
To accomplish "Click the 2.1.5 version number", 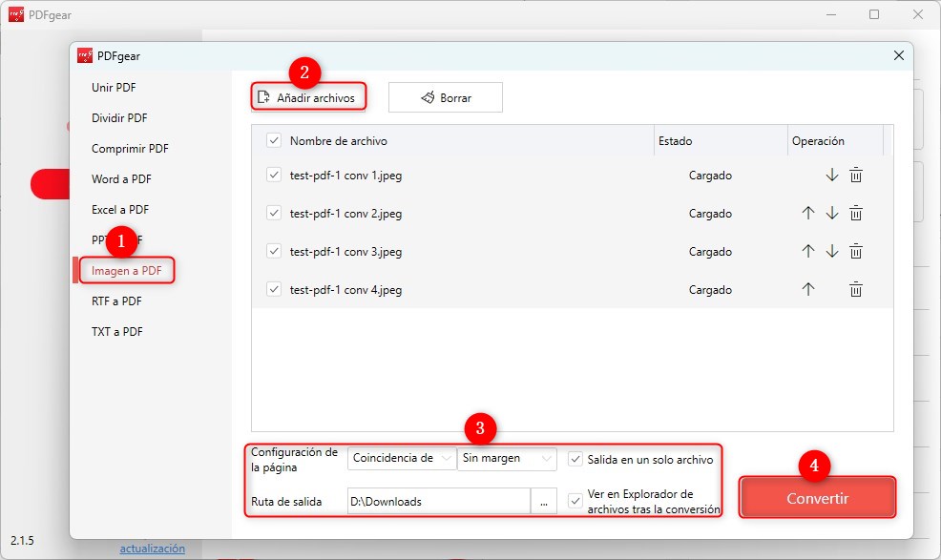I will pos(22,540).
